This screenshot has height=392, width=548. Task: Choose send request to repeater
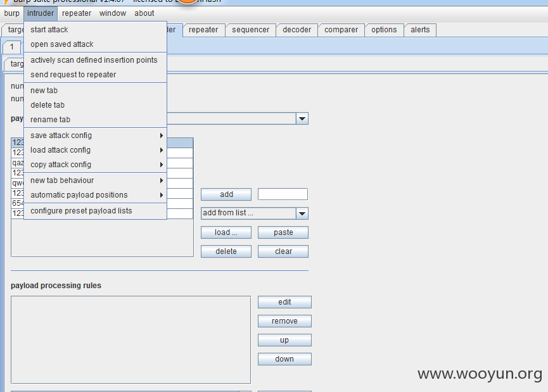pos(95,75)
